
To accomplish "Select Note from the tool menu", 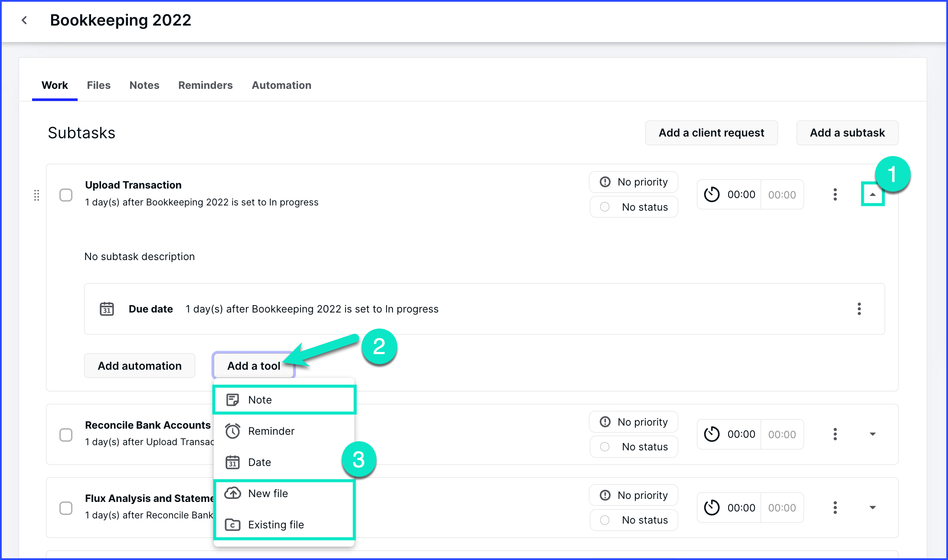I will point(284,400).
